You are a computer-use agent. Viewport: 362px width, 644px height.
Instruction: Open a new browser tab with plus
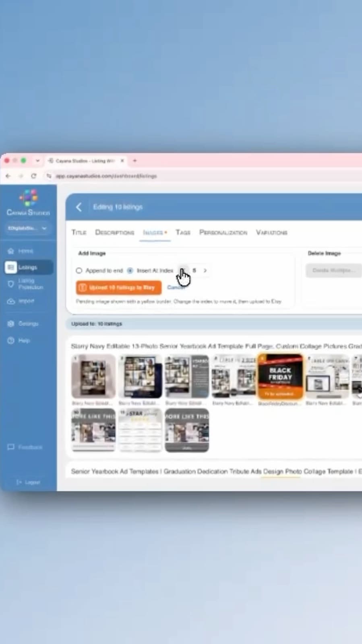[x=134, y=161]
